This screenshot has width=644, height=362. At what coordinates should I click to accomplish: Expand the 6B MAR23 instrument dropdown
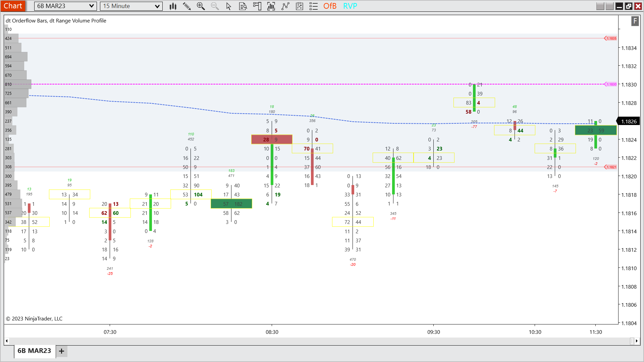coord(91,6)
